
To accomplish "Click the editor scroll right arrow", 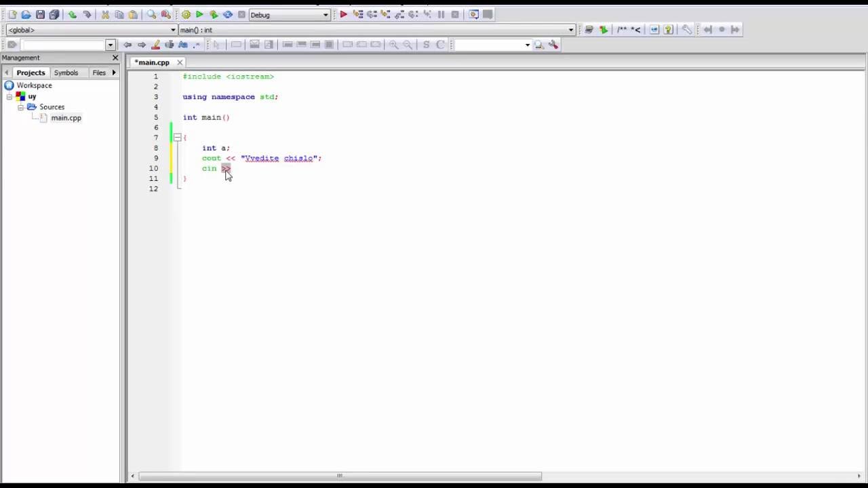I will pos(859,476).
